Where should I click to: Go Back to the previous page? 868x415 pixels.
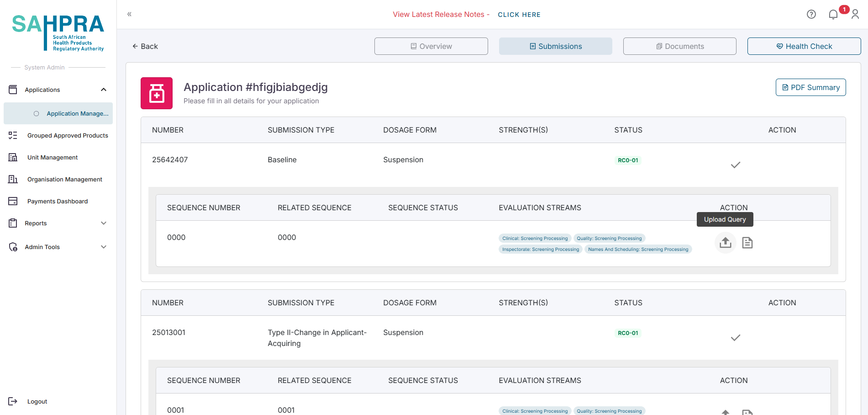pyautogui.click(x=145, y=46)
